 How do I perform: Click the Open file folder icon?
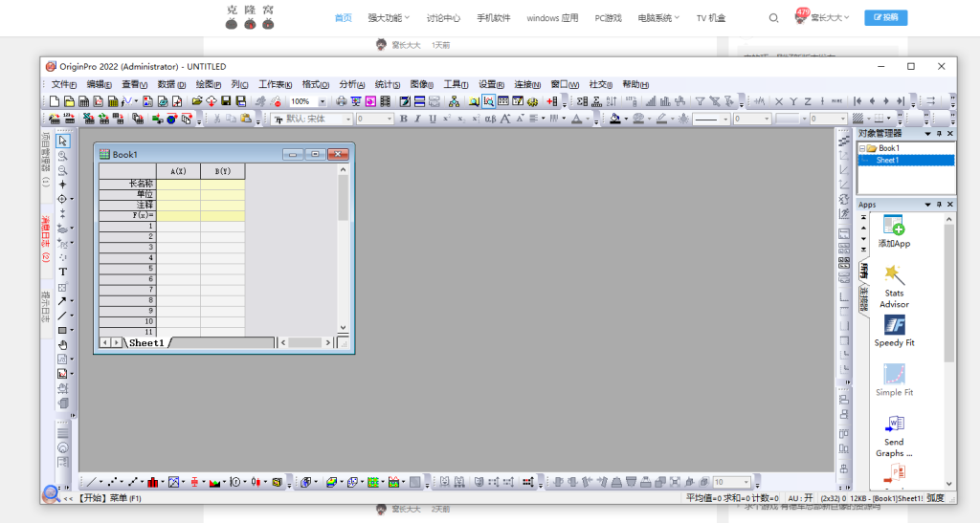(x=197, y=101)
